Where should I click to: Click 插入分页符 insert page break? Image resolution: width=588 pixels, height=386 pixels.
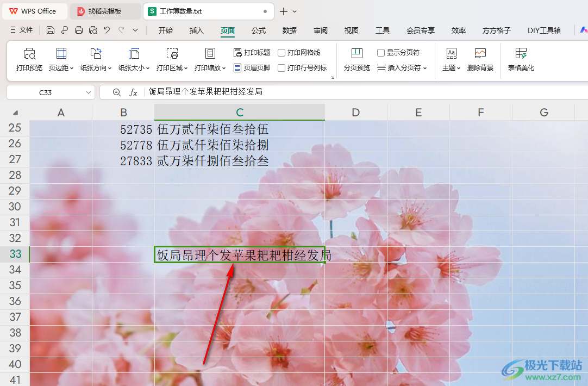(402, 68)
